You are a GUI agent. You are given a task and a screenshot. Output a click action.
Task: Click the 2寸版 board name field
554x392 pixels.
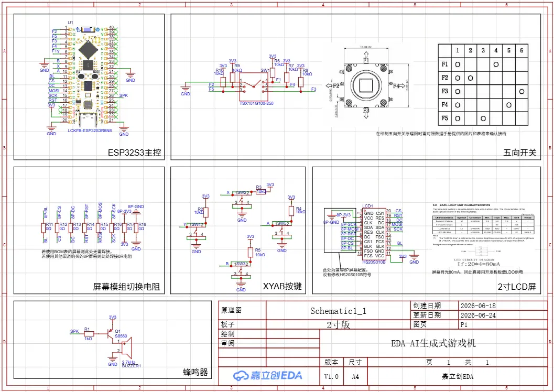click(x=338, y=324)
